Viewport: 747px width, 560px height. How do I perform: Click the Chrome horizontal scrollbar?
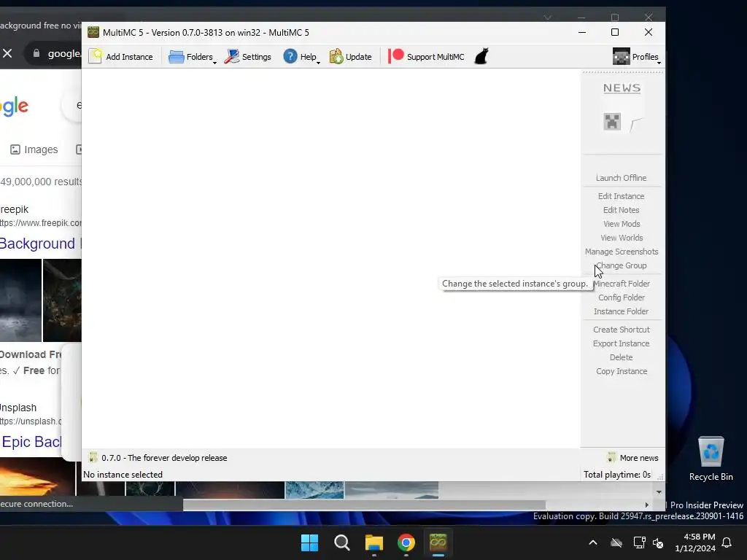[x=364, y=505]
